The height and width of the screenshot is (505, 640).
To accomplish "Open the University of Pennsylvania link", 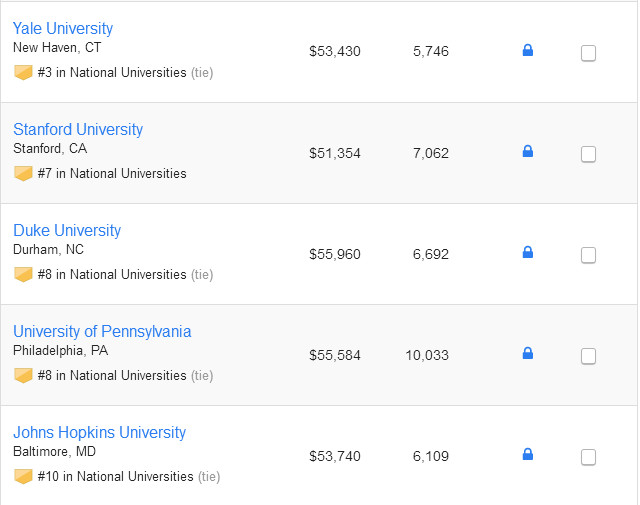I will point(102,331).
